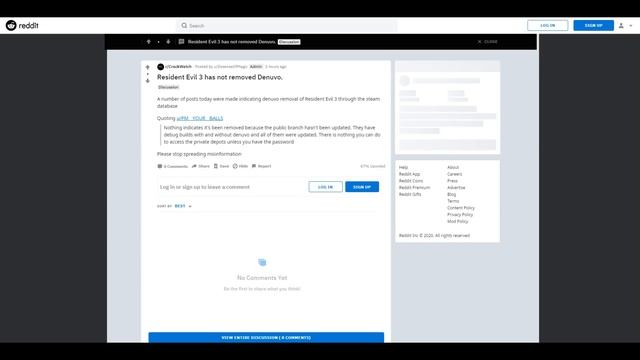640x360 pixels.
Task: Click SIGN UP in the comment prompt box
Action: click(362, 187)
